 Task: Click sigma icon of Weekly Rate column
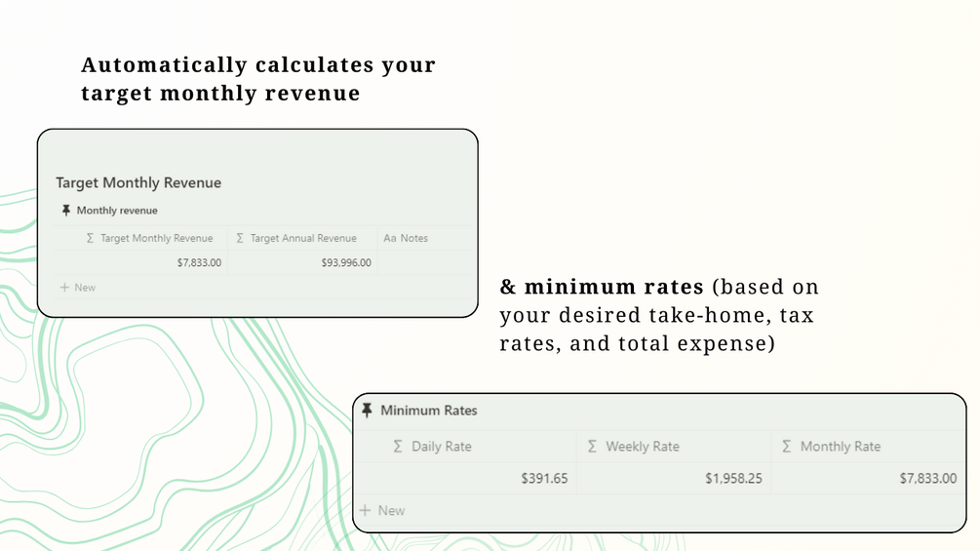(592, 446)
